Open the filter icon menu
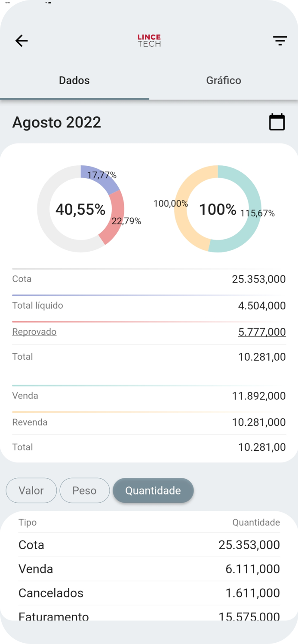 click(280, 41)
